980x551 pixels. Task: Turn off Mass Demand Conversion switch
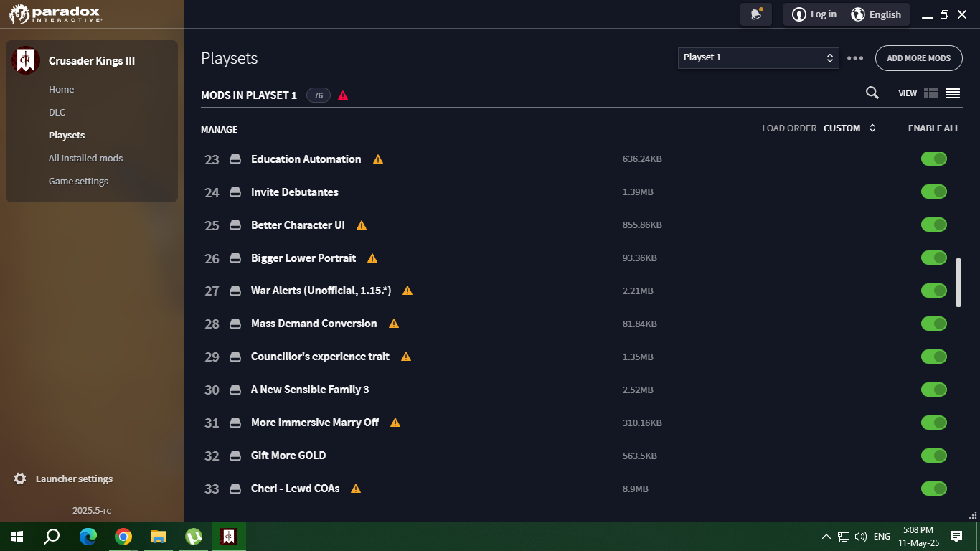click(934, 324)
